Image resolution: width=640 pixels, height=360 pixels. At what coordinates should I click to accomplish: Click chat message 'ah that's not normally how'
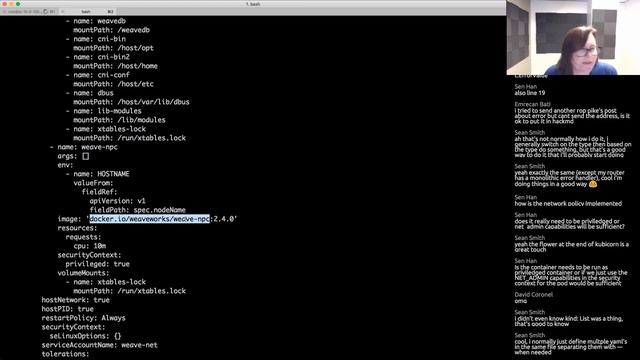573,147
